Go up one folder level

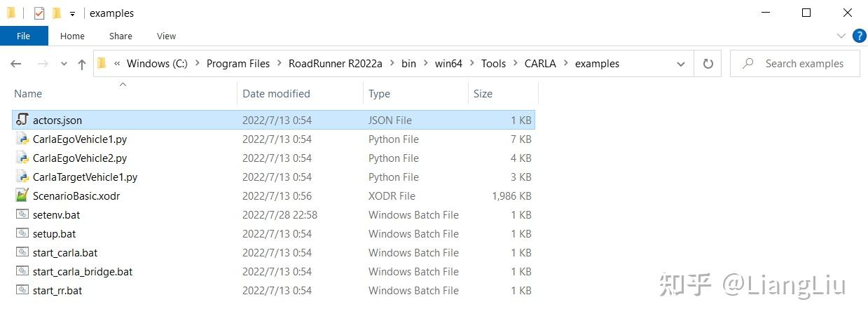tap(82, 64)
